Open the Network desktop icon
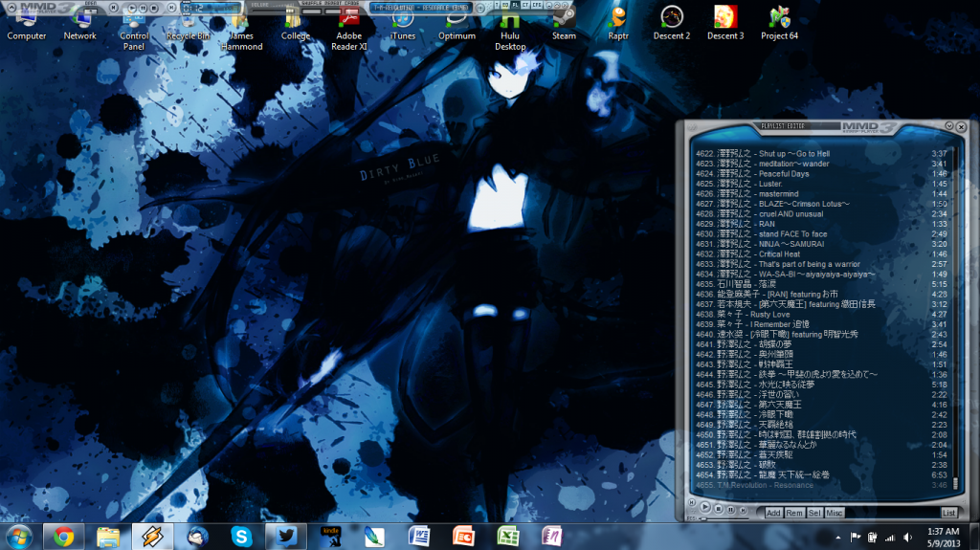980x550 pixels. tap(80, 24)
